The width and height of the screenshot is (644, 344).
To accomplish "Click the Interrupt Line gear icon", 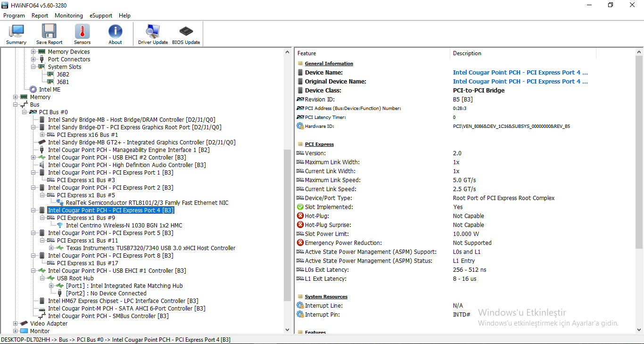I will coord(300,305).
